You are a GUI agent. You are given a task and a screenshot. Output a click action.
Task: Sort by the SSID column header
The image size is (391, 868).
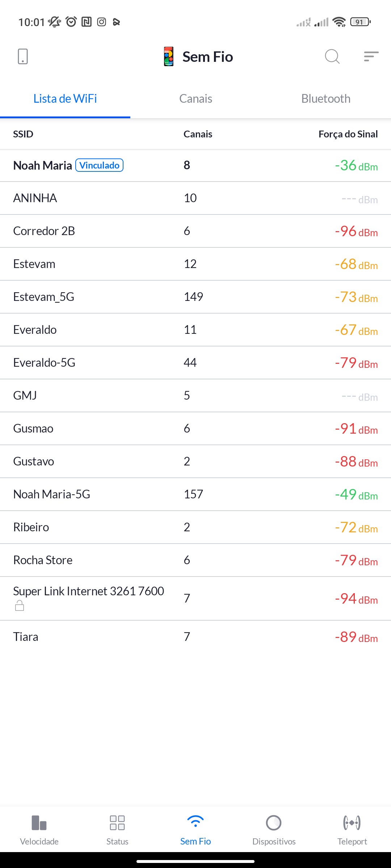[23, 134]
